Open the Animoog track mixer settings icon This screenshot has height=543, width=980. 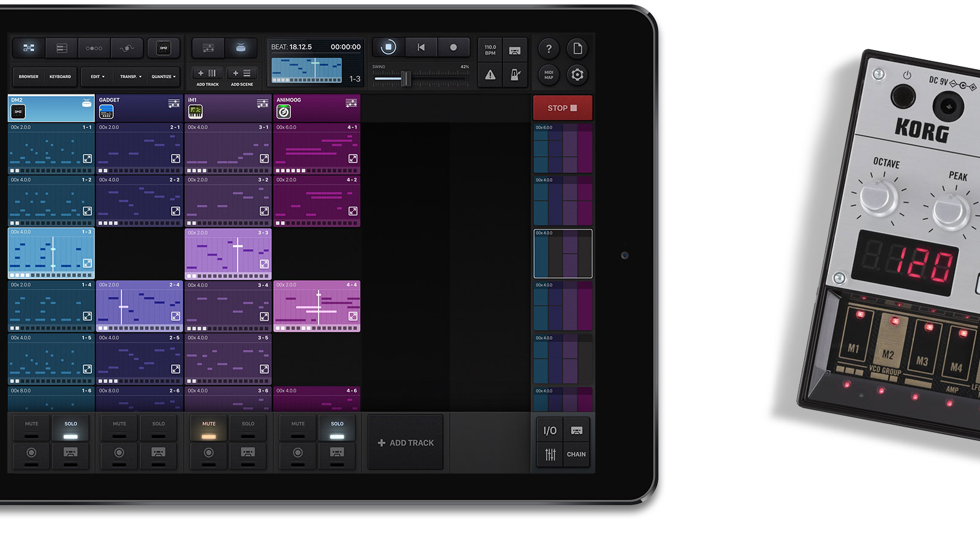(x=351, y=103)
